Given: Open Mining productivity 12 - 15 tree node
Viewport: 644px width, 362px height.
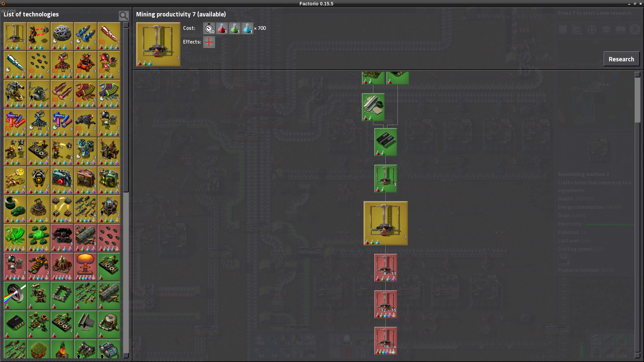Looking at the screenshot, I should (x=386, y=304).
